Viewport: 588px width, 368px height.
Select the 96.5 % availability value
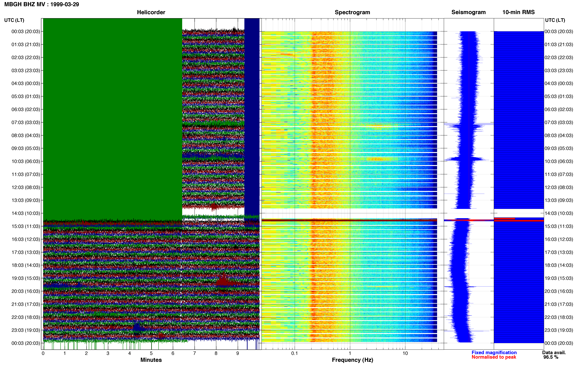pos(551,357)
